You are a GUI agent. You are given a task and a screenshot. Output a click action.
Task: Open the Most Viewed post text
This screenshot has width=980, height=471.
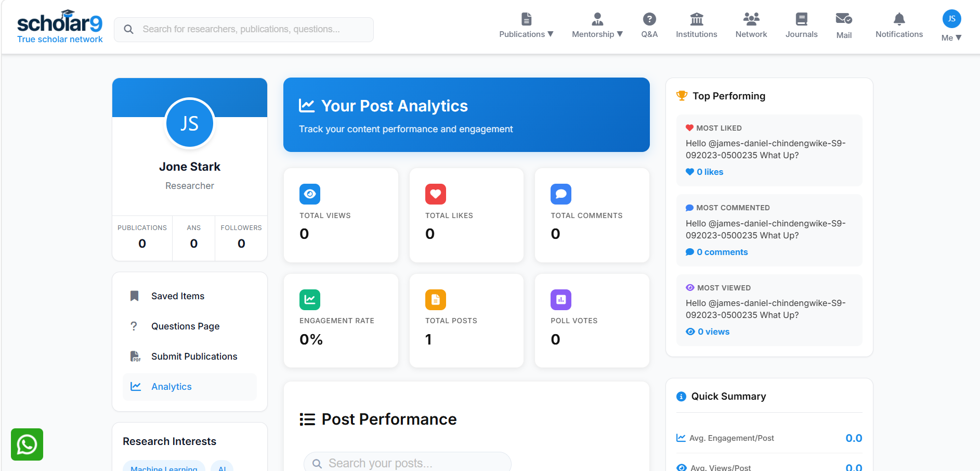pos(765,309)
